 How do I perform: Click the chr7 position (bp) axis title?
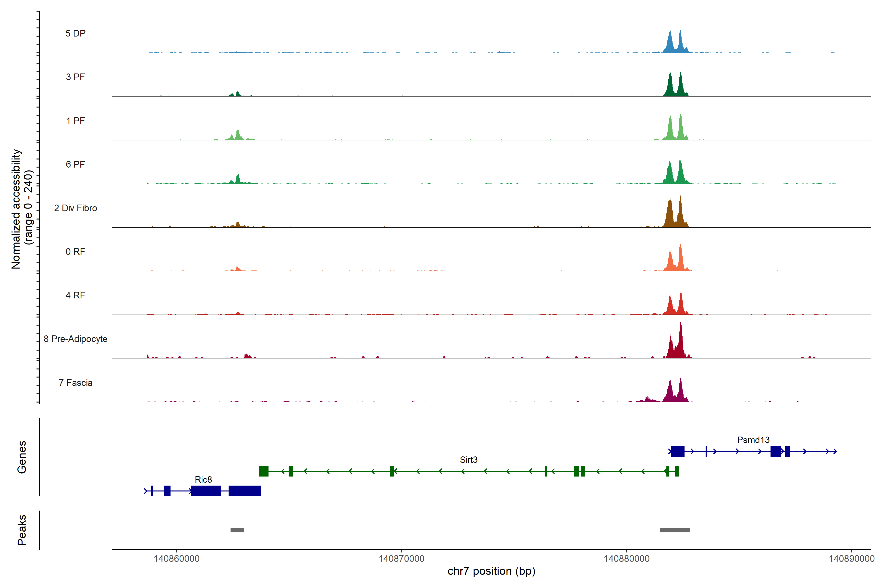[491, 571]
